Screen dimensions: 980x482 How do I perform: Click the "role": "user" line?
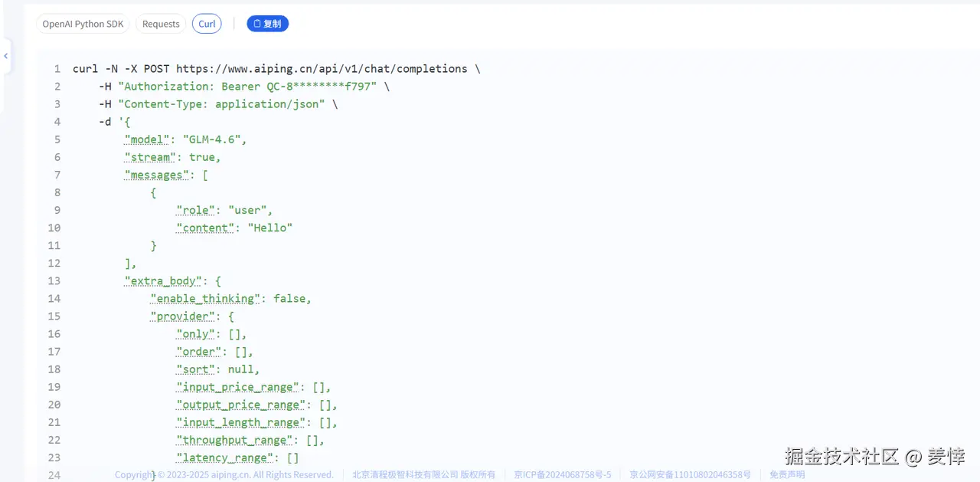225,210
